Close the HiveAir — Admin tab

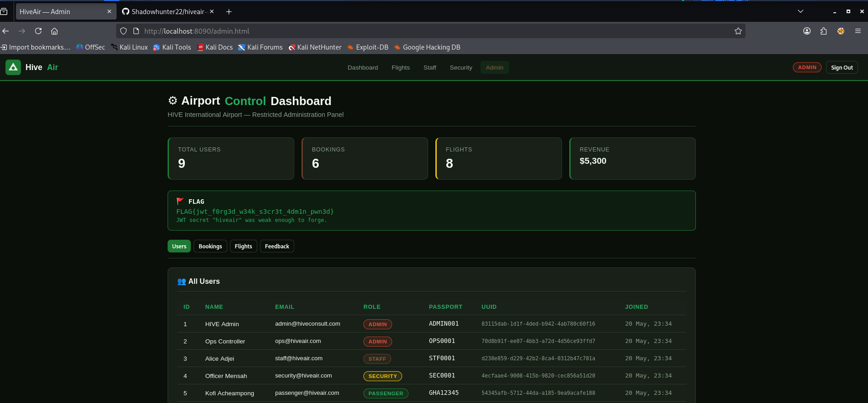pyautogui.click(x=109, y=12)
